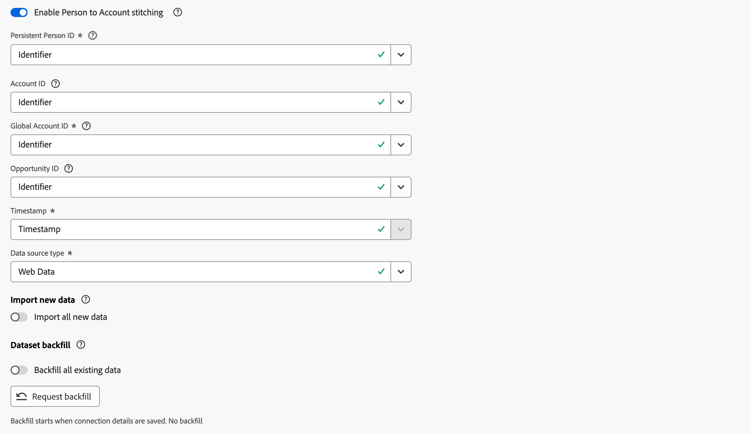Click the disabled Timestamp dropdown arrow
The image size is (750, 434).
tap(401, 229)
